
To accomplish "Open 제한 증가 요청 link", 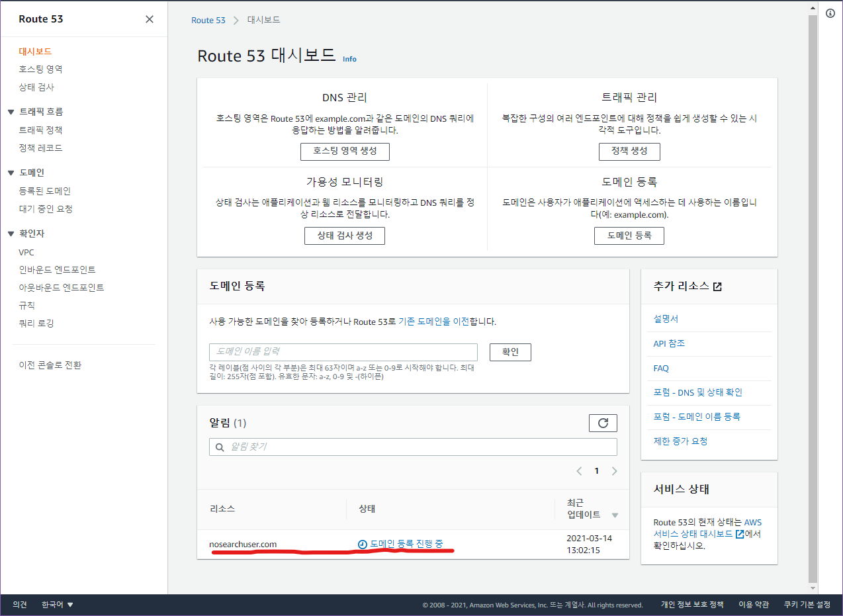I will tap(680, 441).
